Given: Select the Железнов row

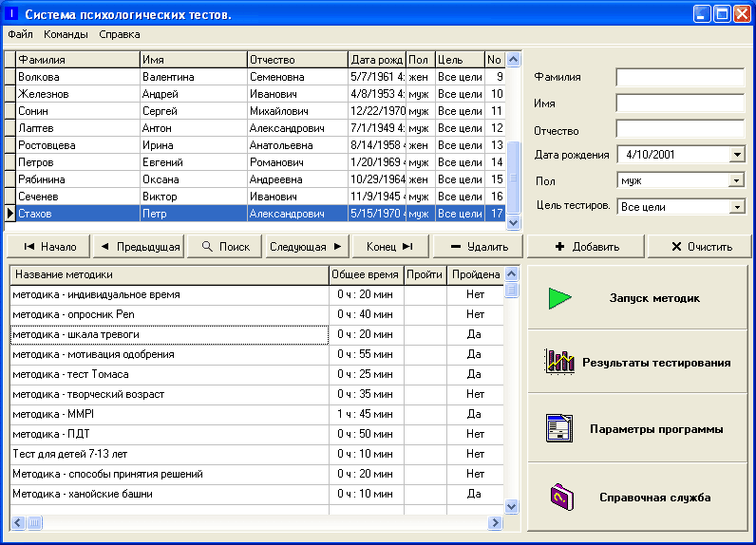Looking at the screenshot, I should (260, 94).
